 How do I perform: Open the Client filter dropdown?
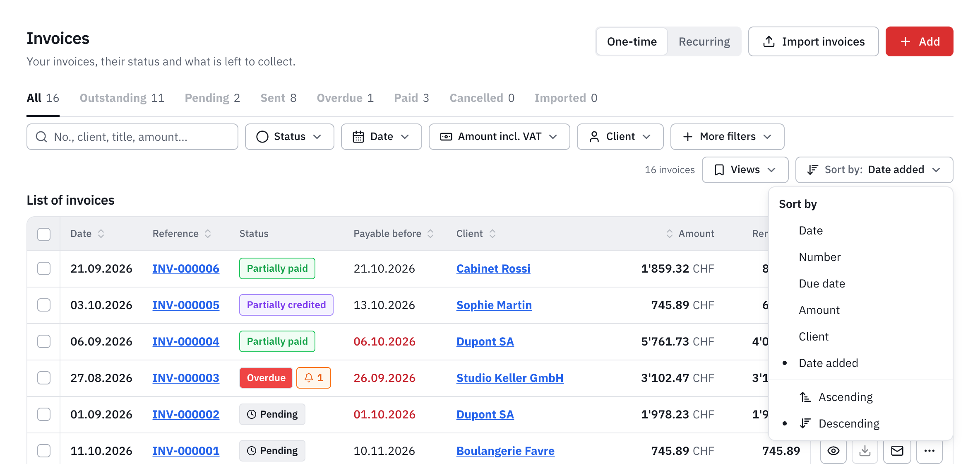(x=620, y=137)
